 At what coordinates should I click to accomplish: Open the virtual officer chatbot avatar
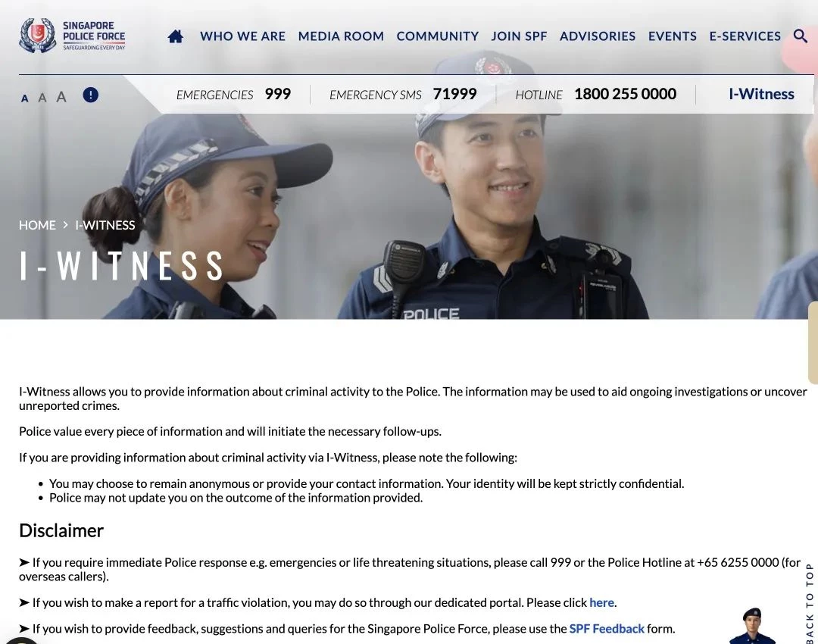[x=752, y=626]
